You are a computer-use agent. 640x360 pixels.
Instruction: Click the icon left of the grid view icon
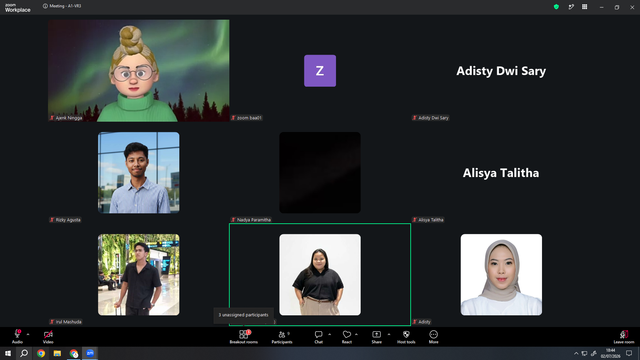coord(571,7)
